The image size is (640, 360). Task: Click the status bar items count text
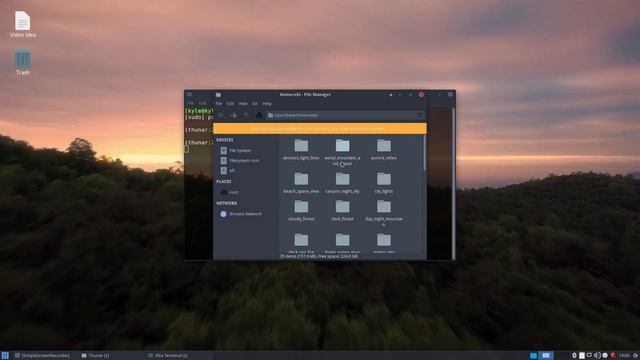pyautogui.click(x=319, y=256)
